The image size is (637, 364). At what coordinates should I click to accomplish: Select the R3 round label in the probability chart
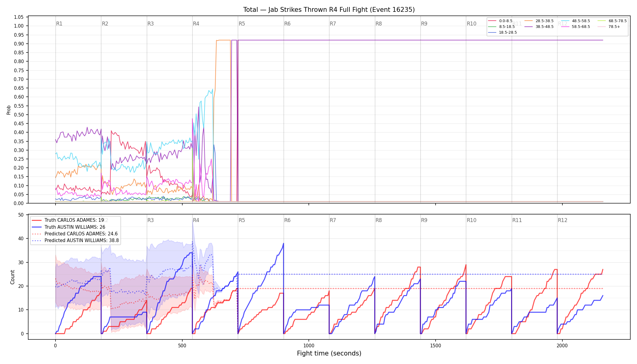coord(150,24)
